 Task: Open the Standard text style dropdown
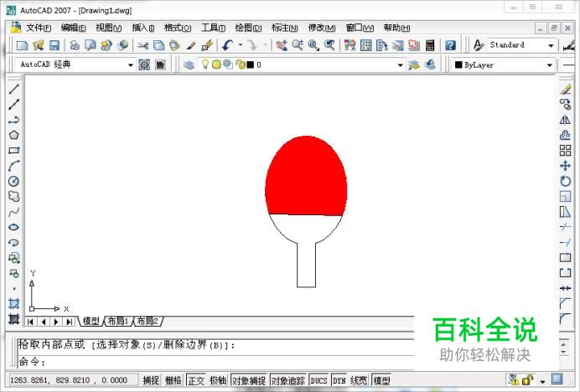[551, 45]
